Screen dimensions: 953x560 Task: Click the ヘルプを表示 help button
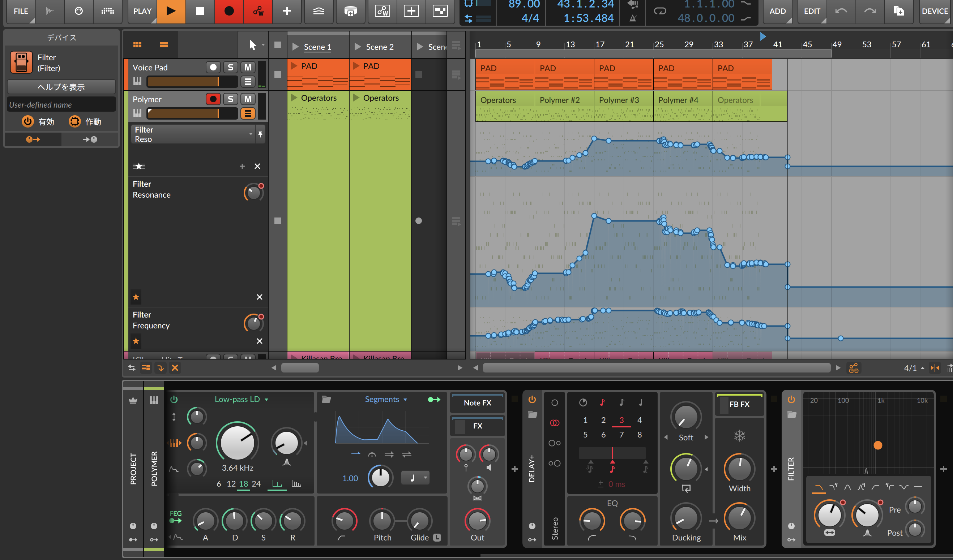61,87
